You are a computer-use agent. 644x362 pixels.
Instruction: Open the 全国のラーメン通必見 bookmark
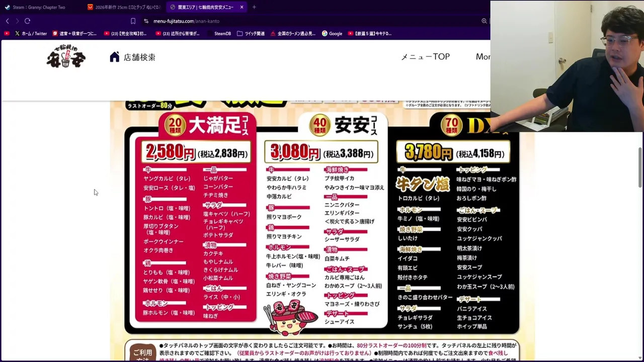[x=293, y=34]
